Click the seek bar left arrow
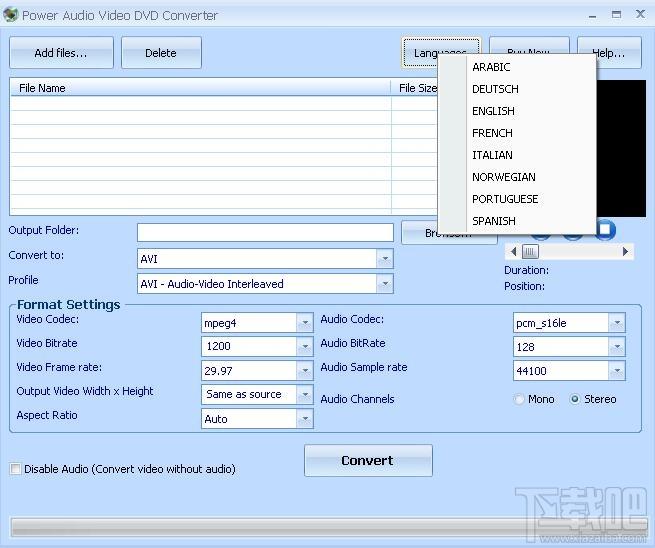Screen dimensions: 655x548 pos(513,251)
